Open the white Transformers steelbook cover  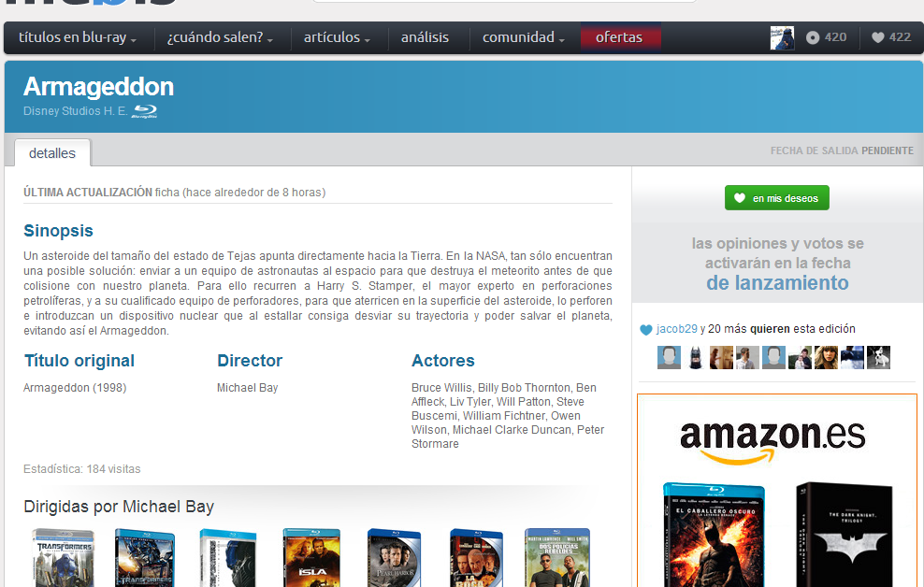228,558
